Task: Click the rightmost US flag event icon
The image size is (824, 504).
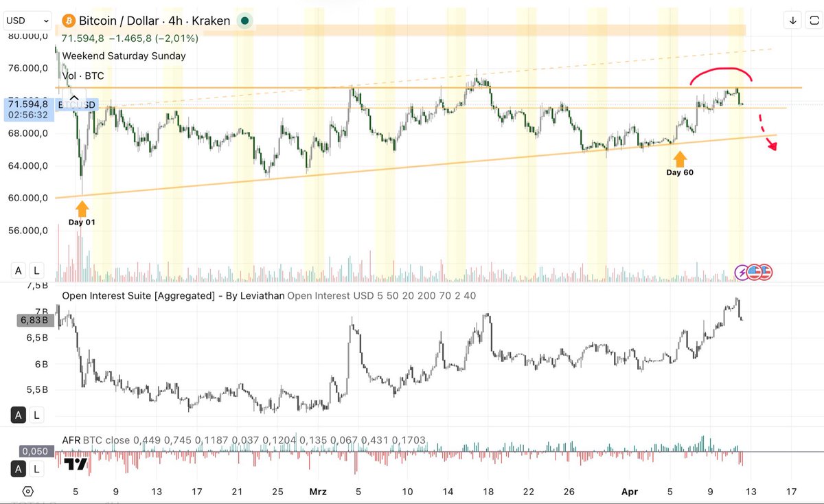Action: pos(764,272)
